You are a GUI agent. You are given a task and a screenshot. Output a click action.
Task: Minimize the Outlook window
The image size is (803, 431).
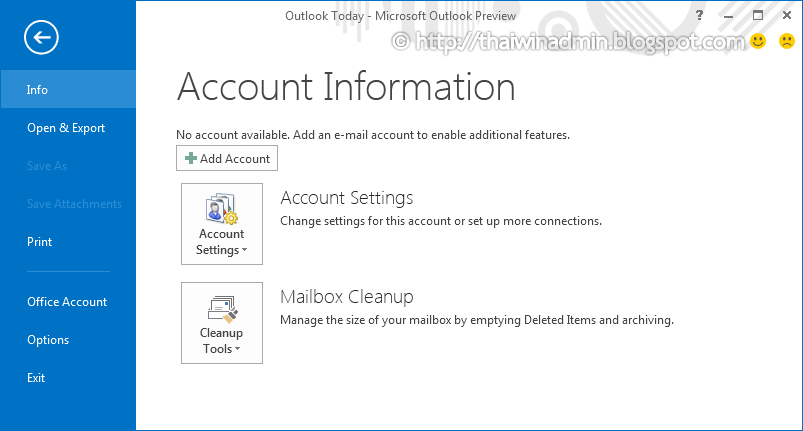[728, 16]
